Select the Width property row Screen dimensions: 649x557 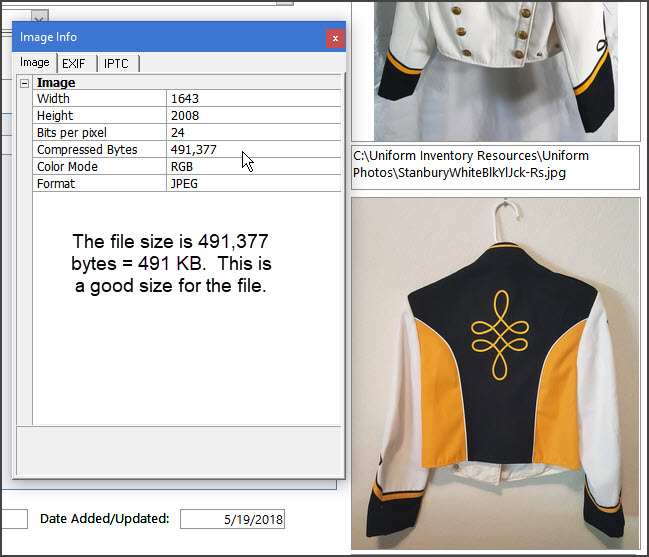(100, 99)
